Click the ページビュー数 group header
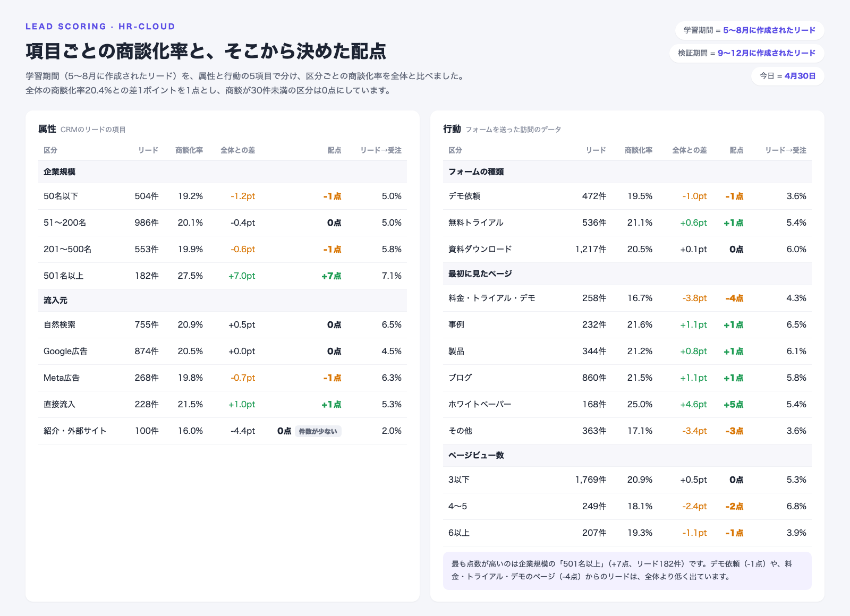850x616 pixels. pos(627,456)
